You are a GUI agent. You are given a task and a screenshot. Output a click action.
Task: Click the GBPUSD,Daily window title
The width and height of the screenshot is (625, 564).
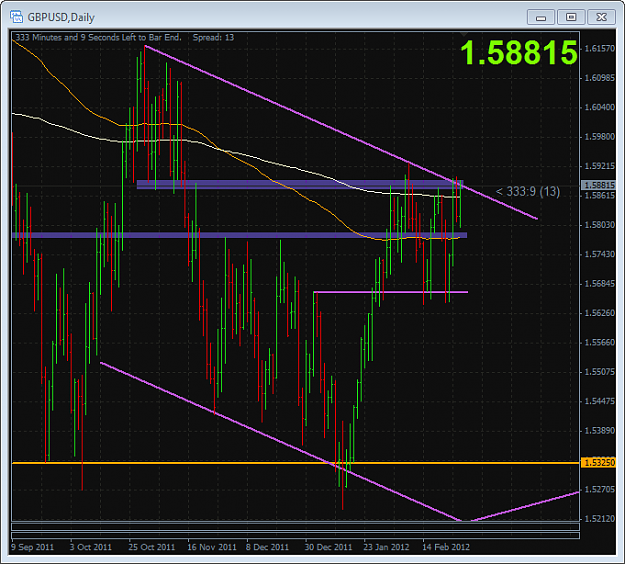(61, 18)
